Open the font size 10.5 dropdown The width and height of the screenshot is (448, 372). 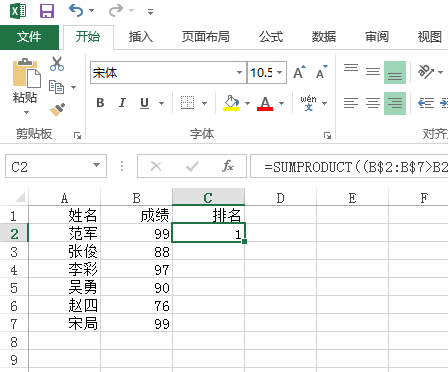click(x=280, y=72)
